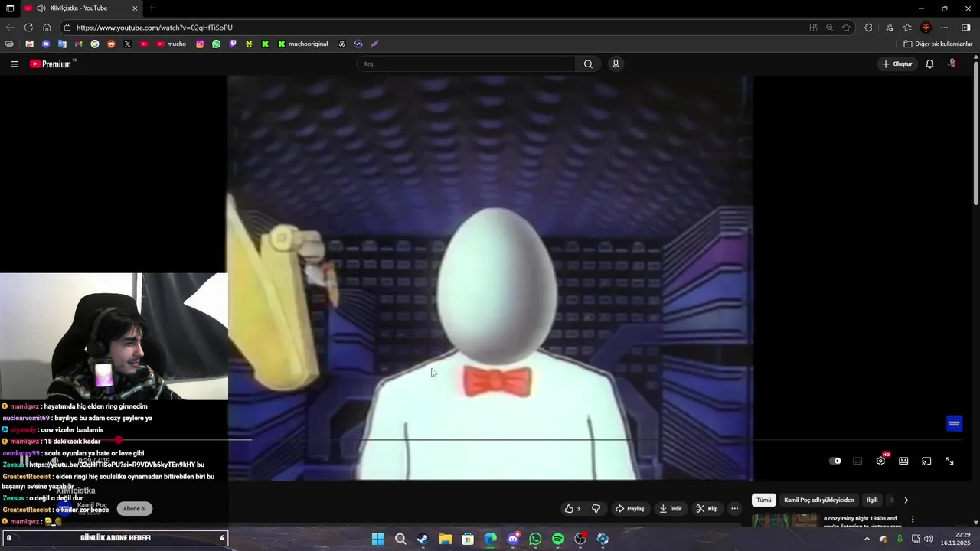
Task: Reload the page with refresh icon
Action: pyautogui.click(x=28, y=28)
